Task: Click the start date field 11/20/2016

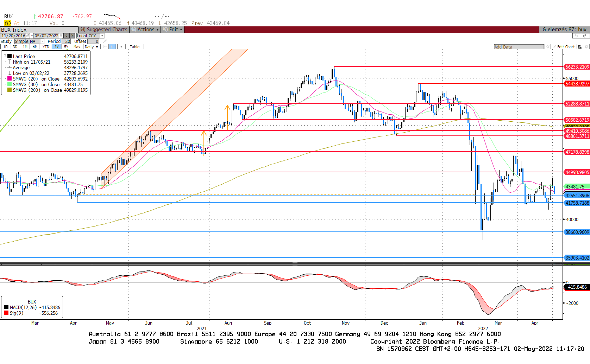Action: (x=13, y=36)
